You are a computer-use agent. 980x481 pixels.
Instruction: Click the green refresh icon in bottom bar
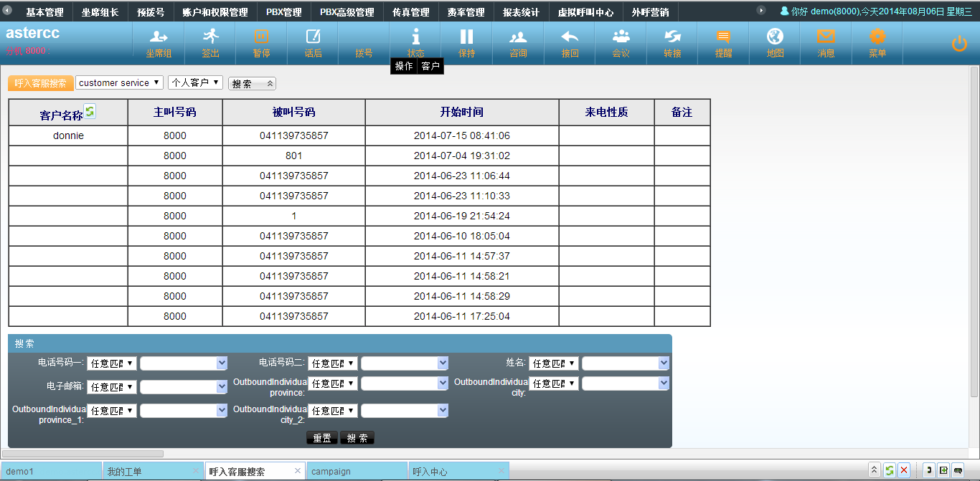(x=889, y=470)
